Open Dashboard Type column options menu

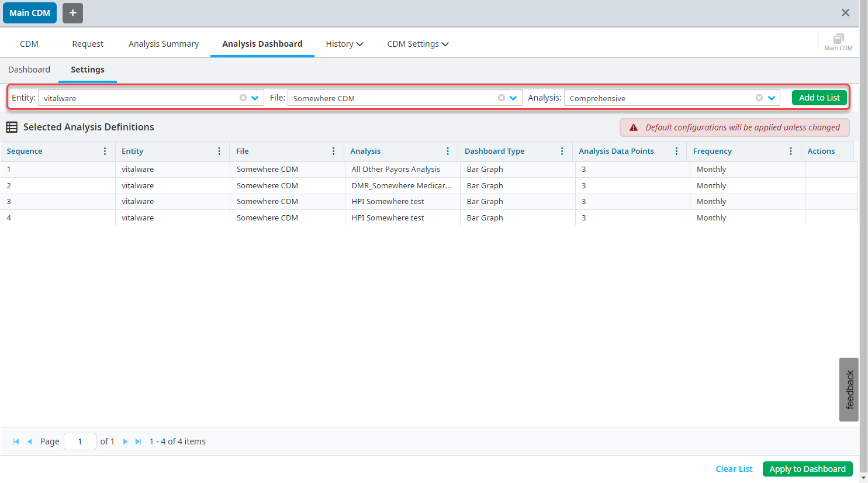point(562,151)
